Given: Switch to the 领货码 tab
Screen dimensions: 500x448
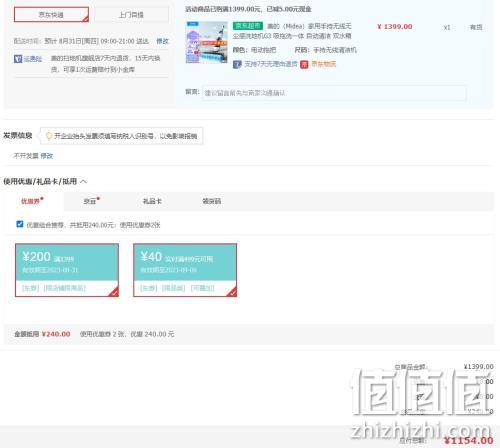Looking at the screenshot, I should (x=212, y=201).
